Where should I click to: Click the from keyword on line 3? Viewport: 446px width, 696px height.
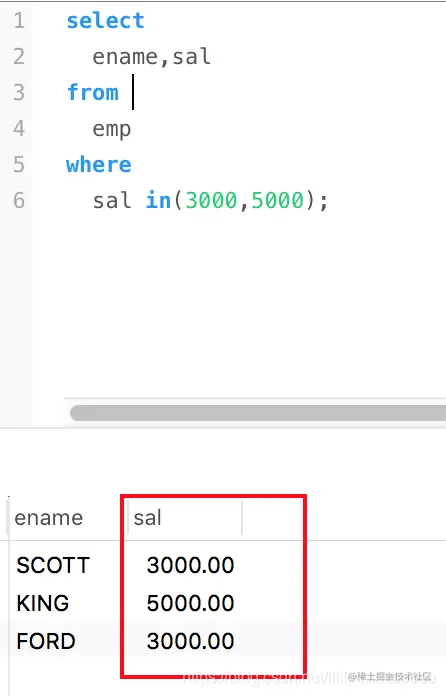93,92
